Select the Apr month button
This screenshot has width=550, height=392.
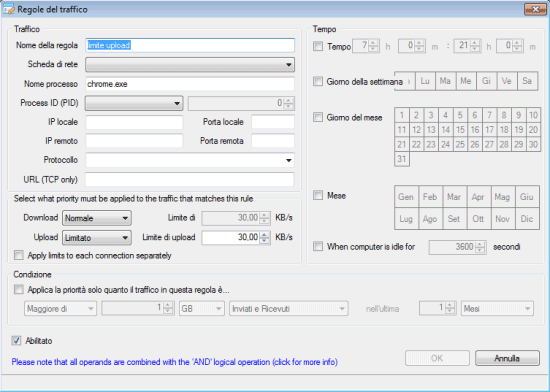coord(479,197)
